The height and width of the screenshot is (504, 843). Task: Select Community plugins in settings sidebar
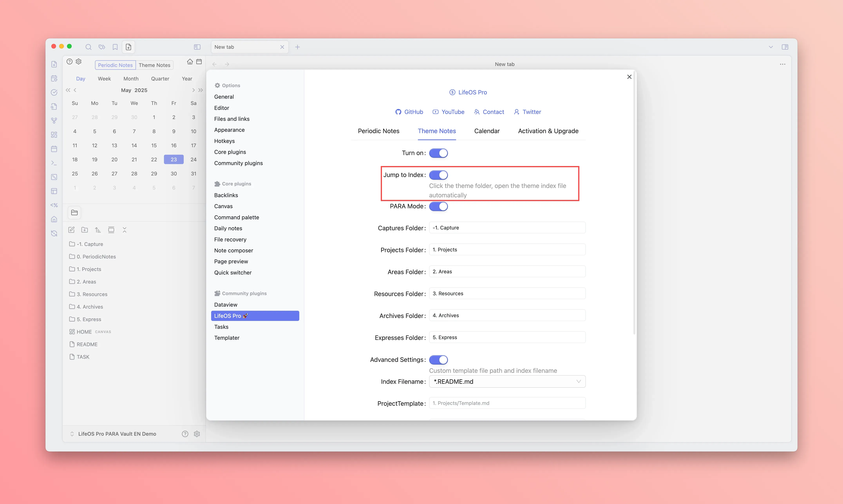[x=238, y=163]
